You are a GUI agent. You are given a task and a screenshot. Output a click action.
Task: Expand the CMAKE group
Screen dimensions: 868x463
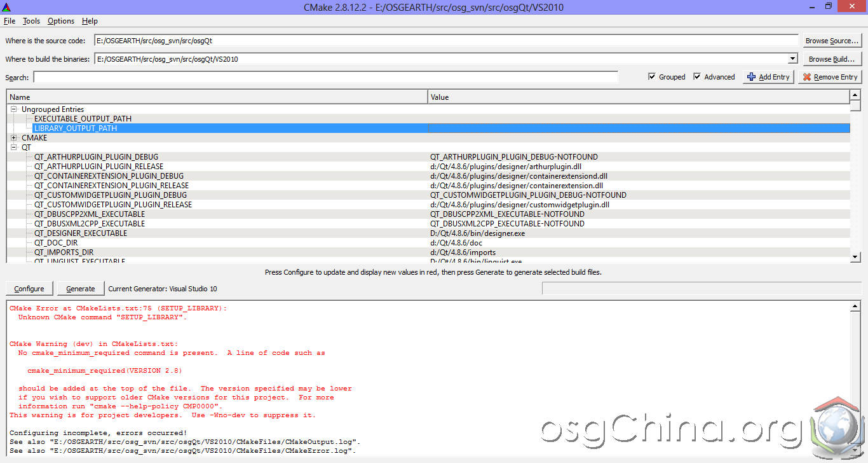point(14,138)
